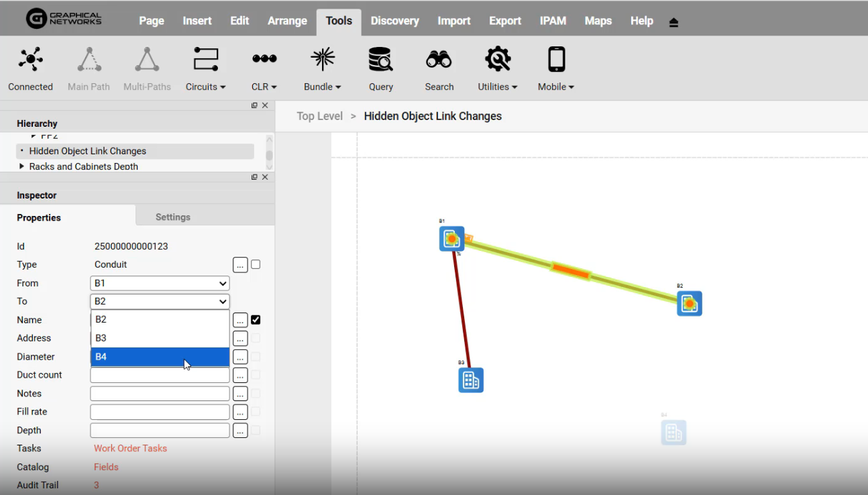Open the Export menu
868x495 pixels.
[505, 21]
